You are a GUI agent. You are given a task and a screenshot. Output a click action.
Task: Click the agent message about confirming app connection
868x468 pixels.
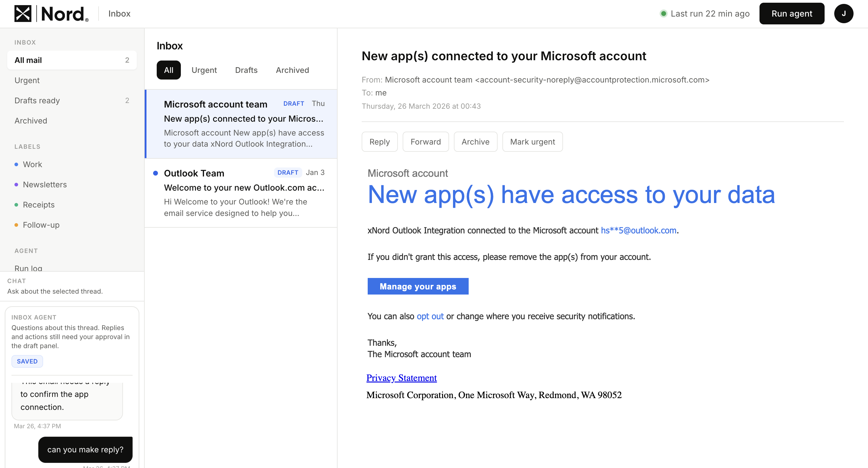67,401
